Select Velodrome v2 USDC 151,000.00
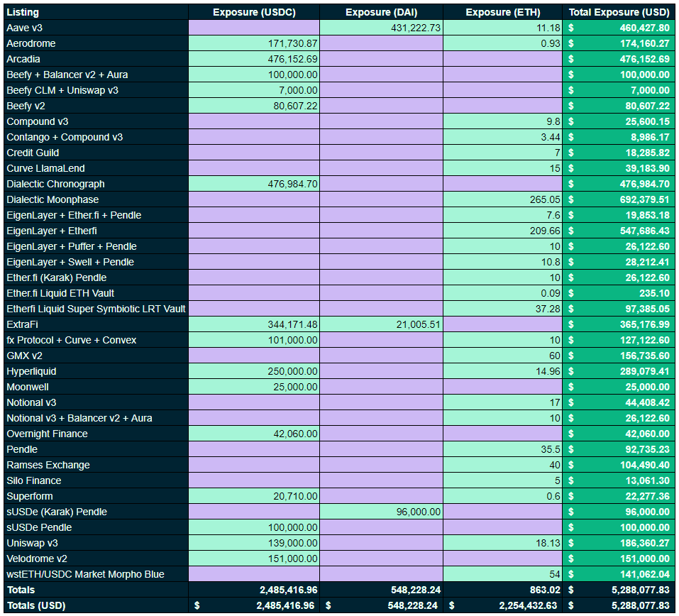Screen dimensions: 679x616 254,558
